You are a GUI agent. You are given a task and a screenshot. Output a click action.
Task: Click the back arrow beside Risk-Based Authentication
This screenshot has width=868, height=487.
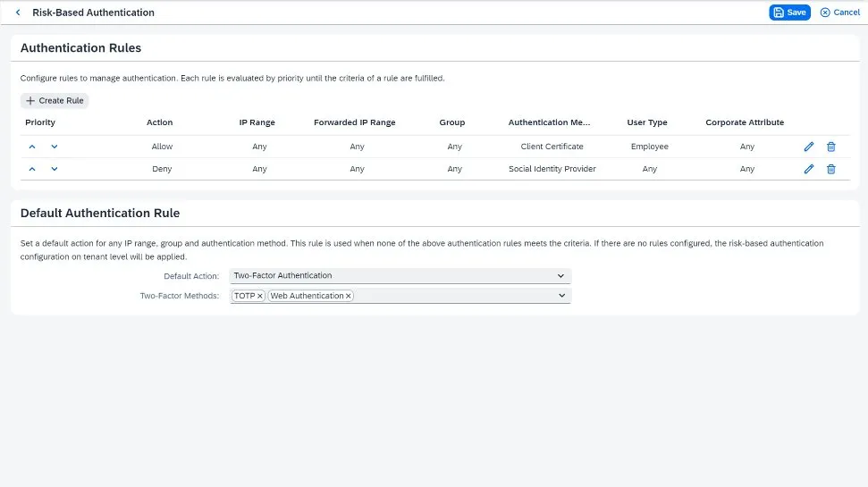[18, 13]
